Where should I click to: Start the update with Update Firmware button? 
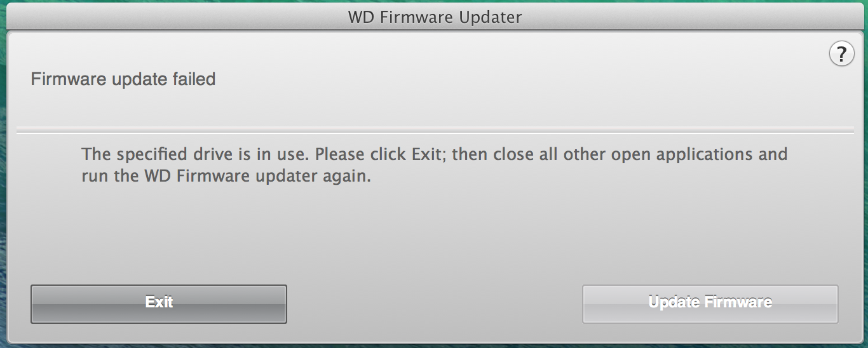coord(710,304)
